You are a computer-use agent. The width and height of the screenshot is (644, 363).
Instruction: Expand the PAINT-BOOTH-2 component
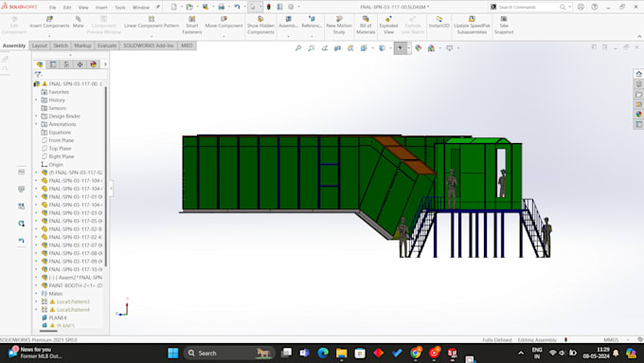pyautogui.click(x=36, y=285)
